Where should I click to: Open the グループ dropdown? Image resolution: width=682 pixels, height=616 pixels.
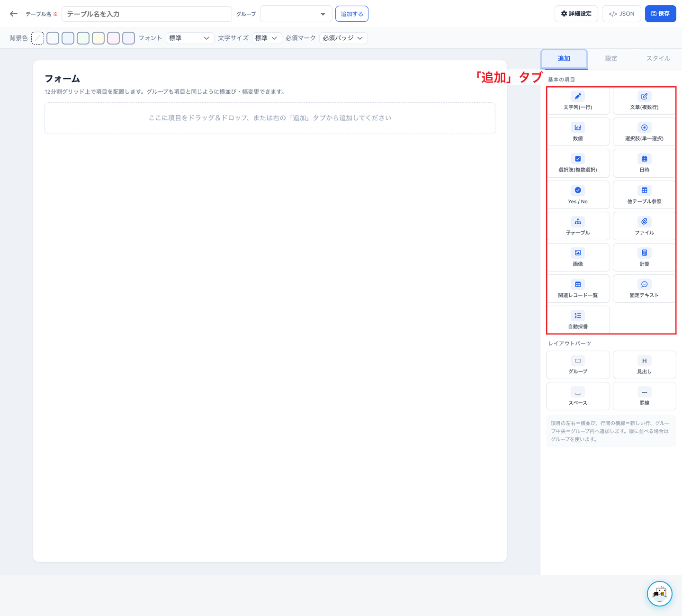pyautogui.click(x=296, y=14)
